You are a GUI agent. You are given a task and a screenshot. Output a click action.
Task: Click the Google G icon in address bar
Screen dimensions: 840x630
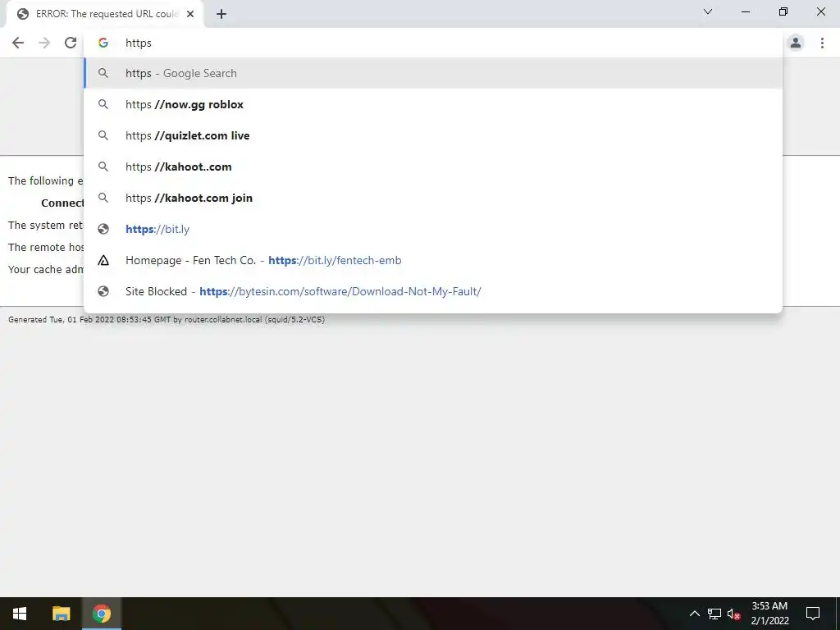pyautogui.click(x=103, y=43)
